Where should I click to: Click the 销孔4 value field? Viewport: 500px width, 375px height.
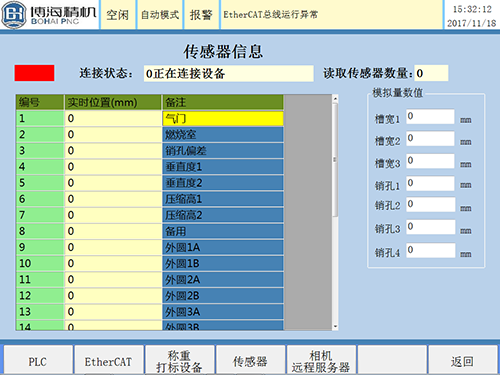[430, 250]
